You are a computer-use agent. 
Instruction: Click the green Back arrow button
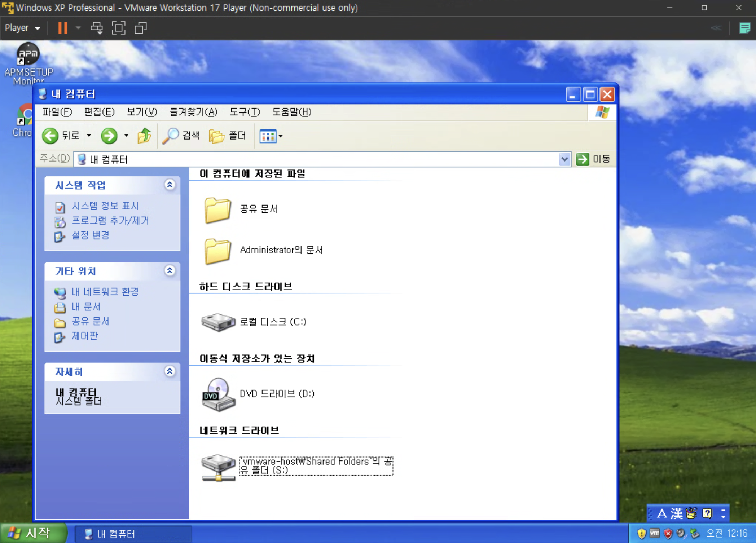(50, 136)
